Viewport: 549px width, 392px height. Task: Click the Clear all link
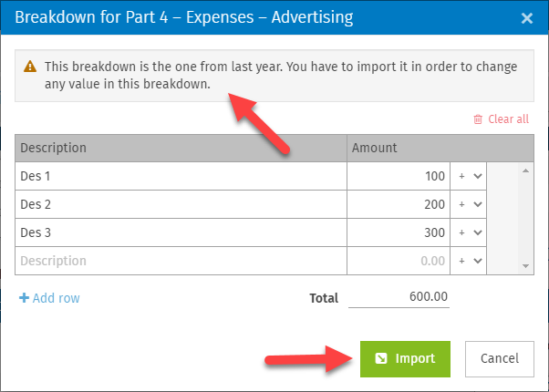coord(508,119)
